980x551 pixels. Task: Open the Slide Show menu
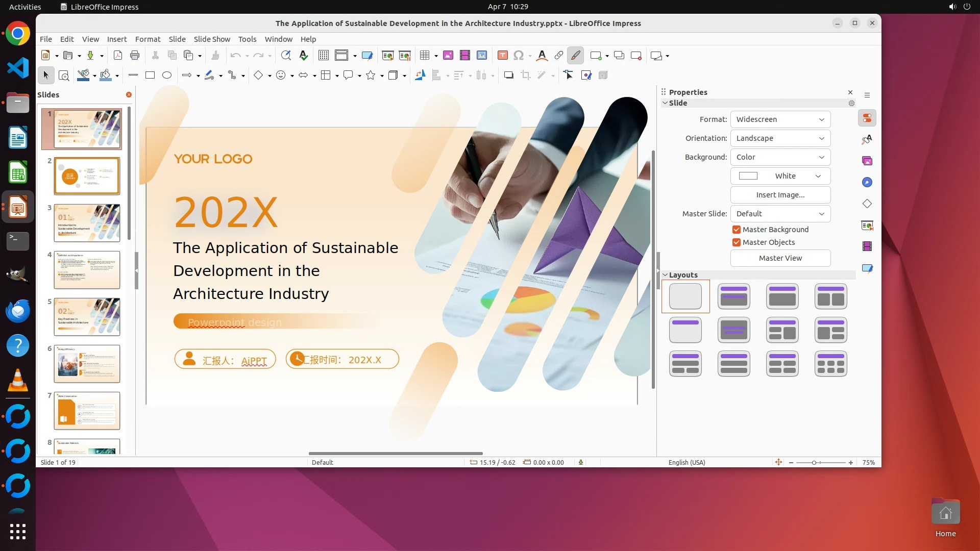click(212, 39)
